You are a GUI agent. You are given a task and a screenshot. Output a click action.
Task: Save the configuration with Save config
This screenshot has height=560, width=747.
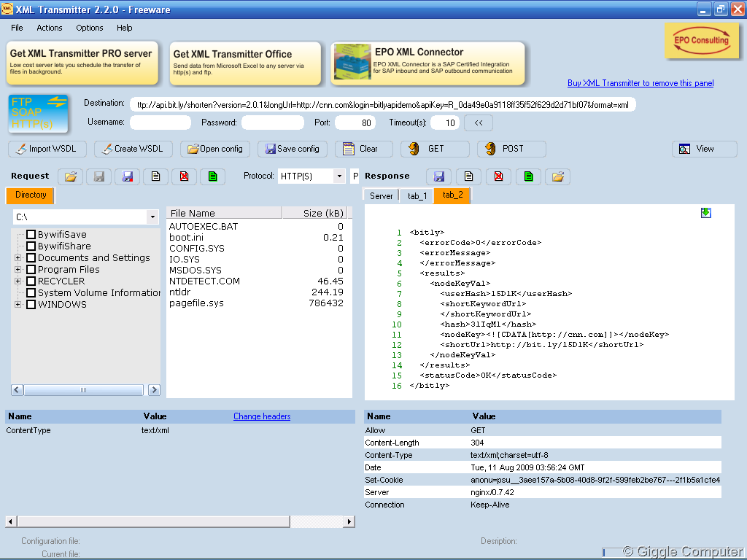292,149
